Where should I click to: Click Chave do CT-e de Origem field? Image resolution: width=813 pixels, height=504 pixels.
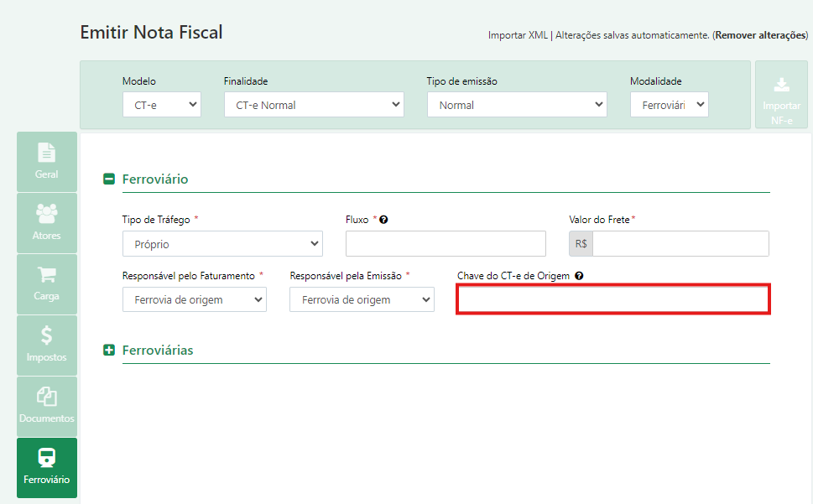point(613,299)
